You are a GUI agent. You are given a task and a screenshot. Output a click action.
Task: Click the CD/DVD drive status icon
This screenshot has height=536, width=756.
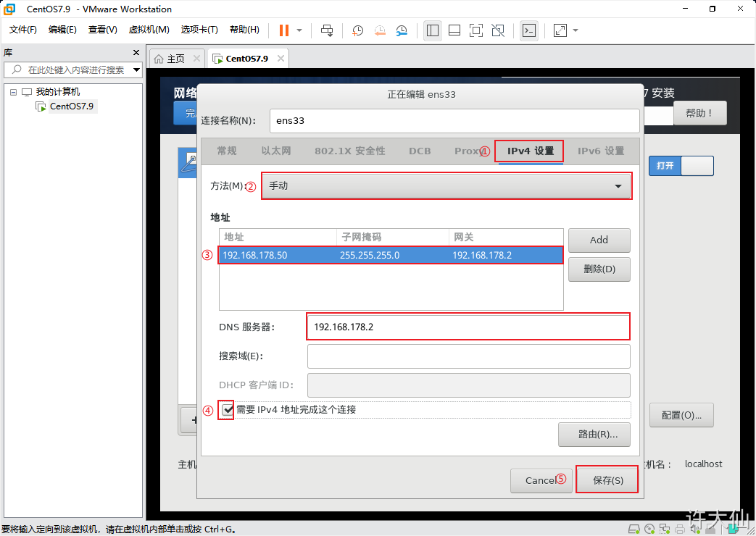coord(649,529)
